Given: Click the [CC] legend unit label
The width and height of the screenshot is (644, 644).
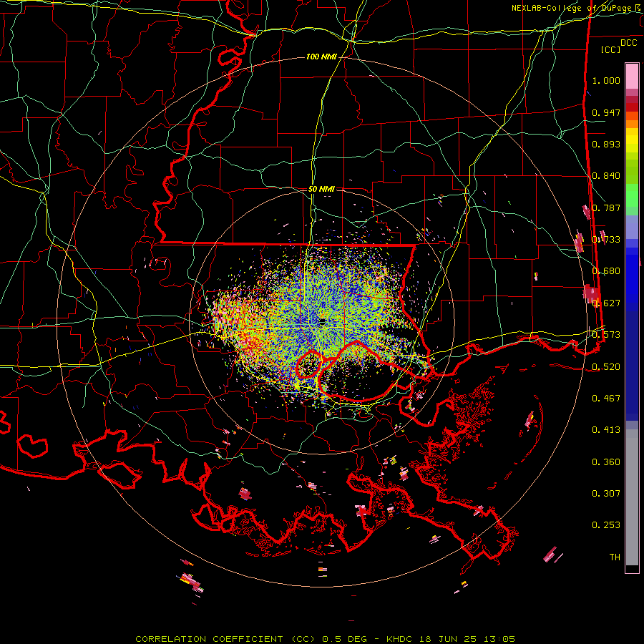Looking at the screenshot, I should coord(610,49).
